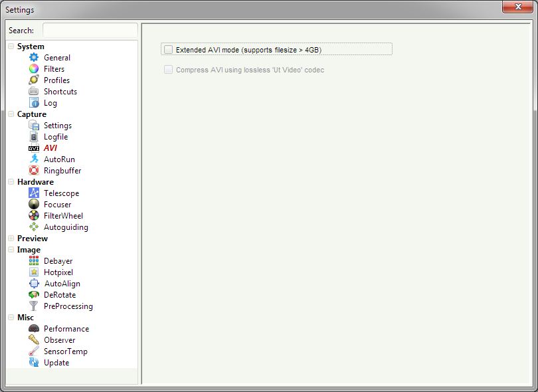
Task: Select the Focuser entry label
Action: pyautogui.click(x=57, y=205)
